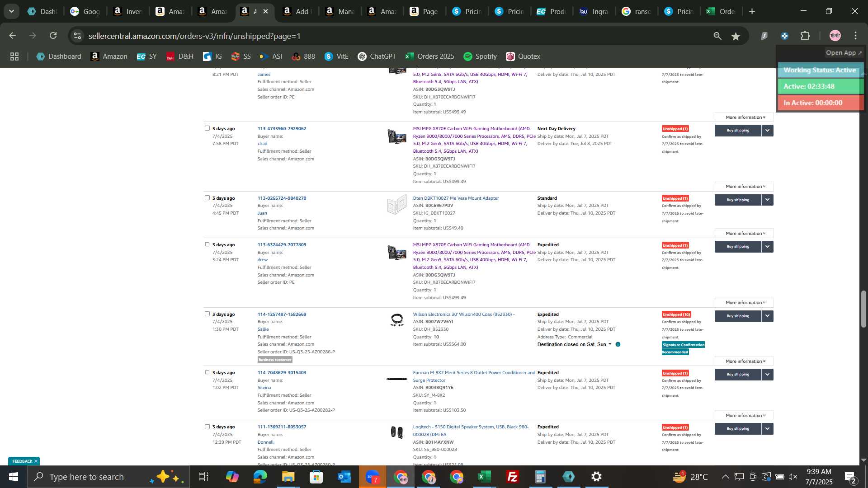
Task: Open order link 113-4733960-7929062
Action: pos(282,129)
